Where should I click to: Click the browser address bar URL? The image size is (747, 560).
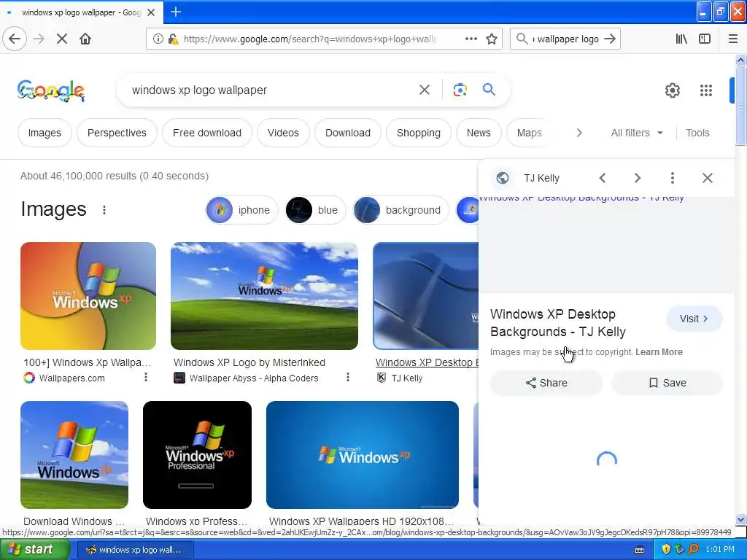point(310,39)
